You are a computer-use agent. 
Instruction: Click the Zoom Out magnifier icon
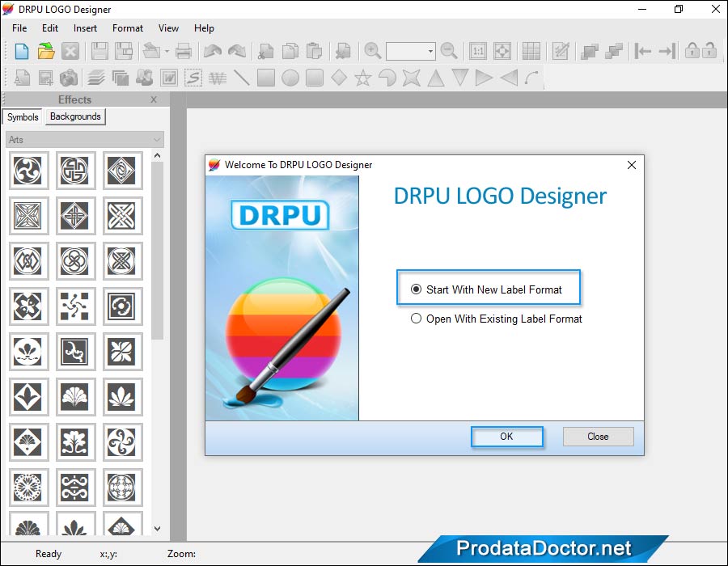click(448, 51)
